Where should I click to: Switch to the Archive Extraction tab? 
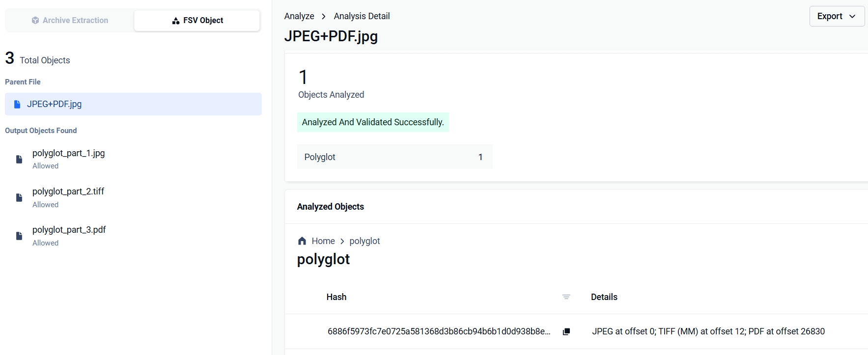point(70,20)
